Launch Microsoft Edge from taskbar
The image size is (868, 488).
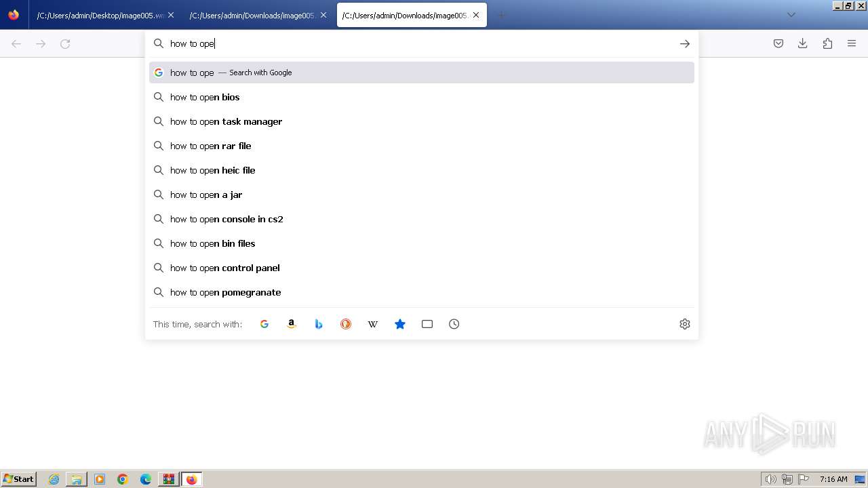coord(146,479)
